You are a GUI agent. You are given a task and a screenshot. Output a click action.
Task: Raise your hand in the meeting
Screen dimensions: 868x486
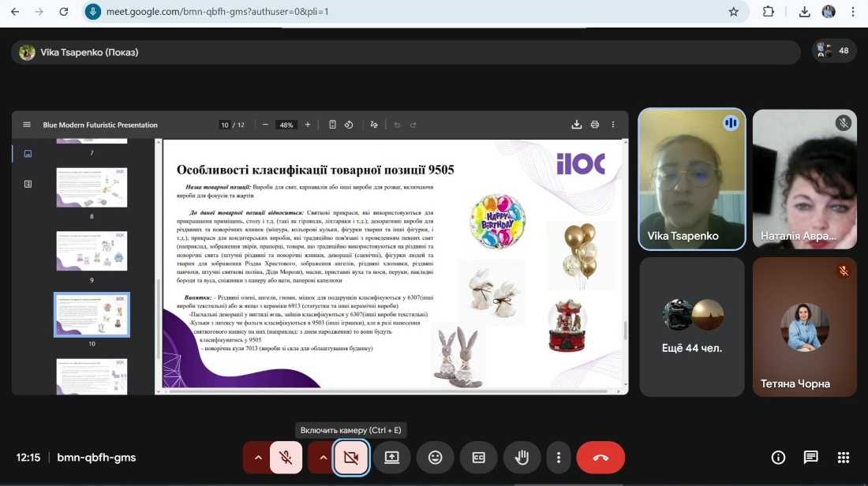521,458
